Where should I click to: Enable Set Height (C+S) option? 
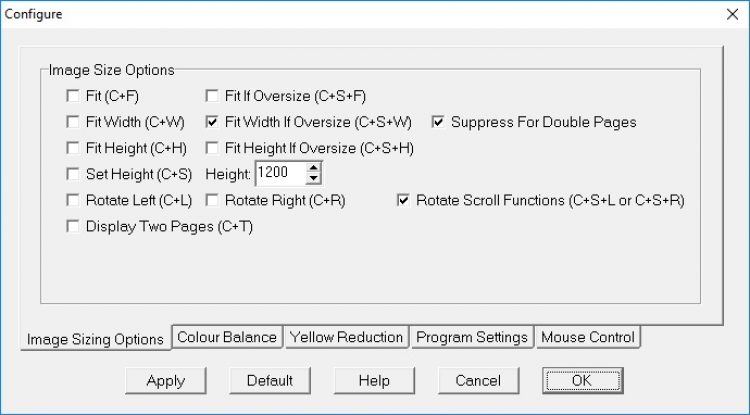(72, 175)
